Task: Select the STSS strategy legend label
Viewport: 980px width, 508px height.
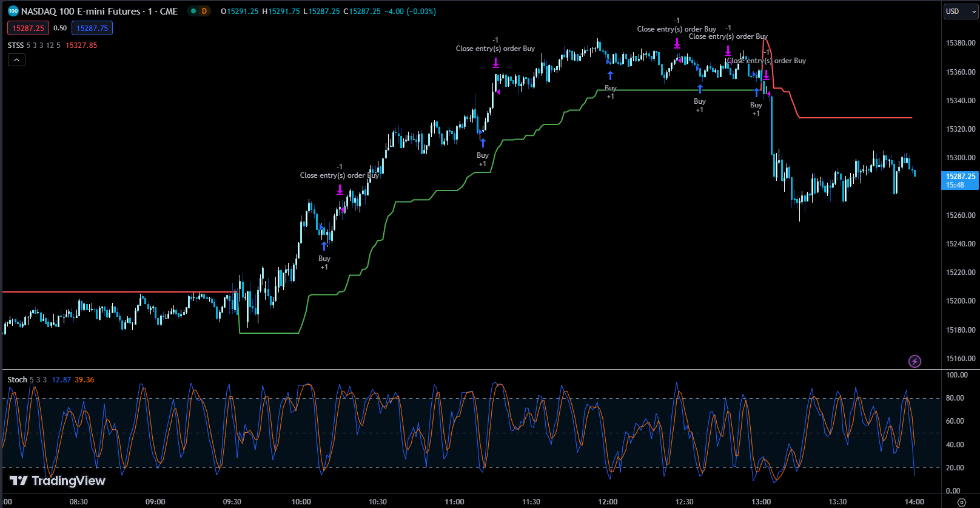Action: pos(16,46)
